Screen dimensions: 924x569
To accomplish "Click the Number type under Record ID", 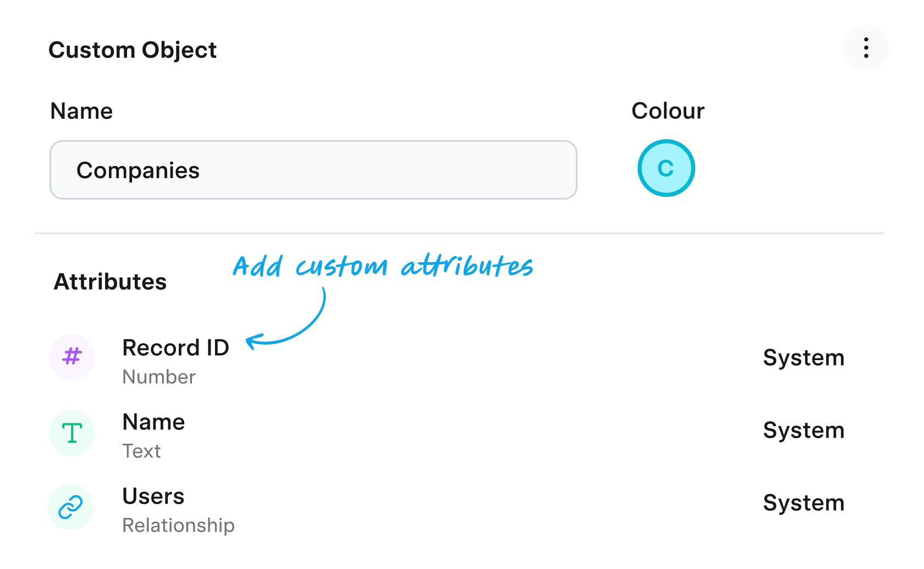I will click(x=158, y=377).
